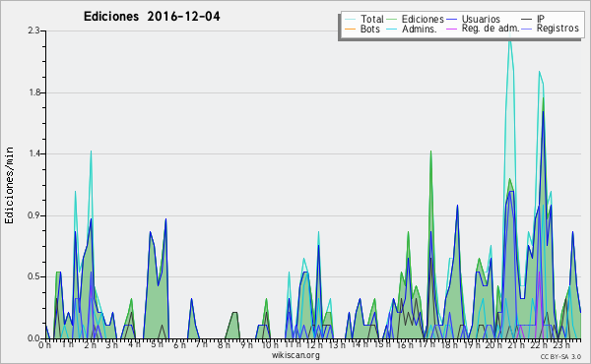Click the 12 h tick on time axis
Viewport: 591px width, 364px height.
point(313,345)
